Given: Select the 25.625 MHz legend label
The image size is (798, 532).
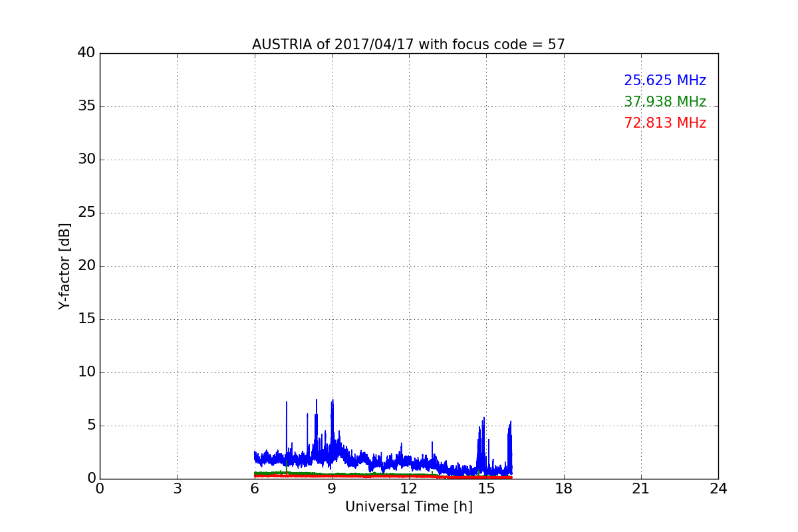Looking at the screenshot, I should click(x=665, y=80).
